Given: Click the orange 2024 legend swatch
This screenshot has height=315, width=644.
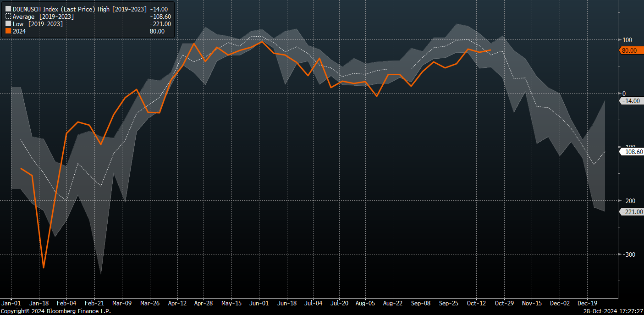Looking at the screenshot, I should point(8,32).
